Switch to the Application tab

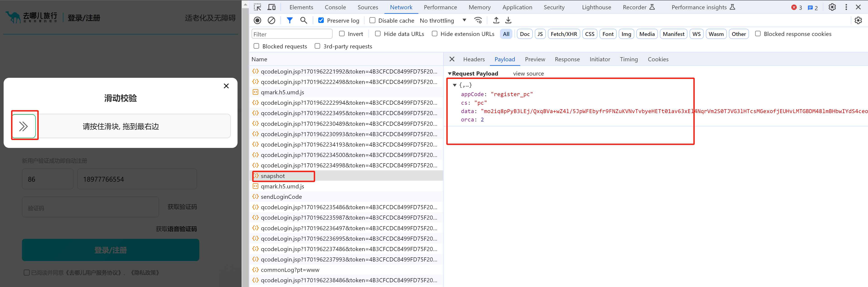click(517, 7)
